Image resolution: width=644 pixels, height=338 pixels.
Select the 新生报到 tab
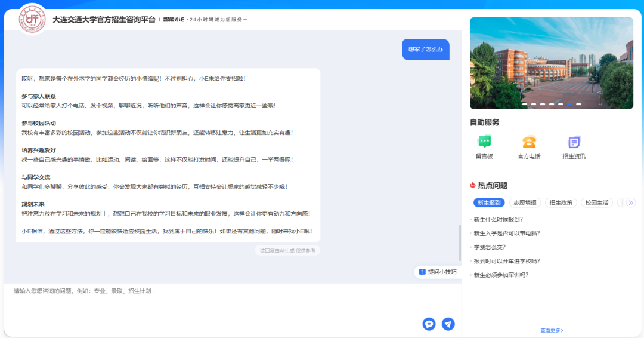point(489,202)
